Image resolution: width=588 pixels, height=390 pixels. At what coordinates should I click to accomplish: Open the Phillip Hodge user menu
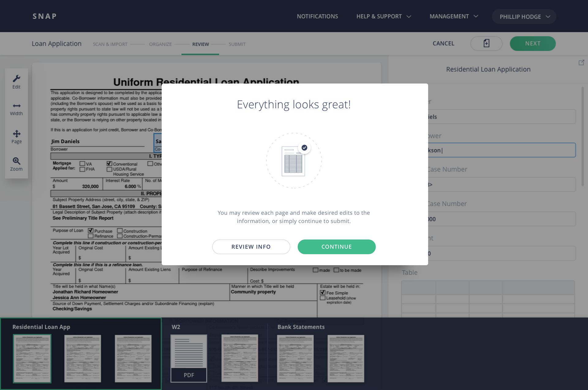[524, 17]
